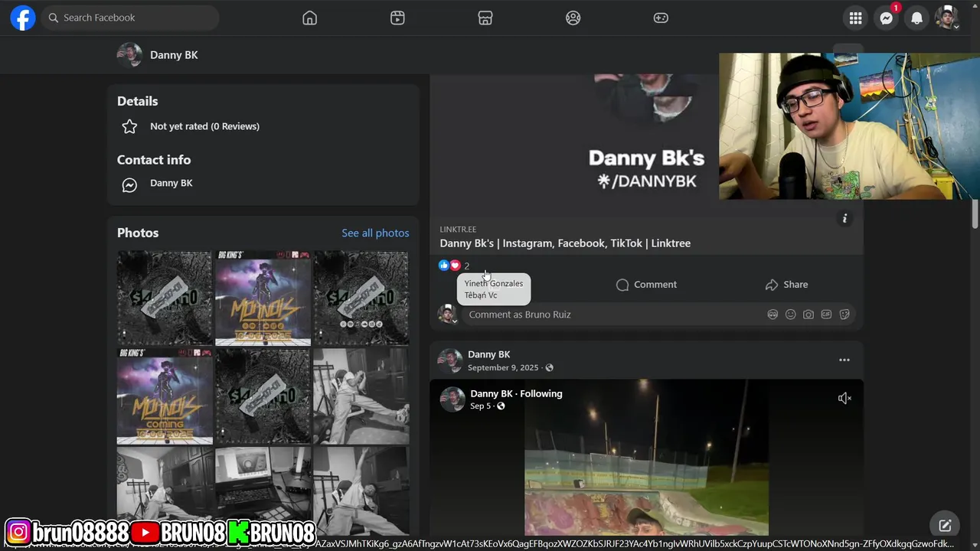Open the reactions count of 2
Viewport: 980px width, 551px height.
[x=466, y=266]
